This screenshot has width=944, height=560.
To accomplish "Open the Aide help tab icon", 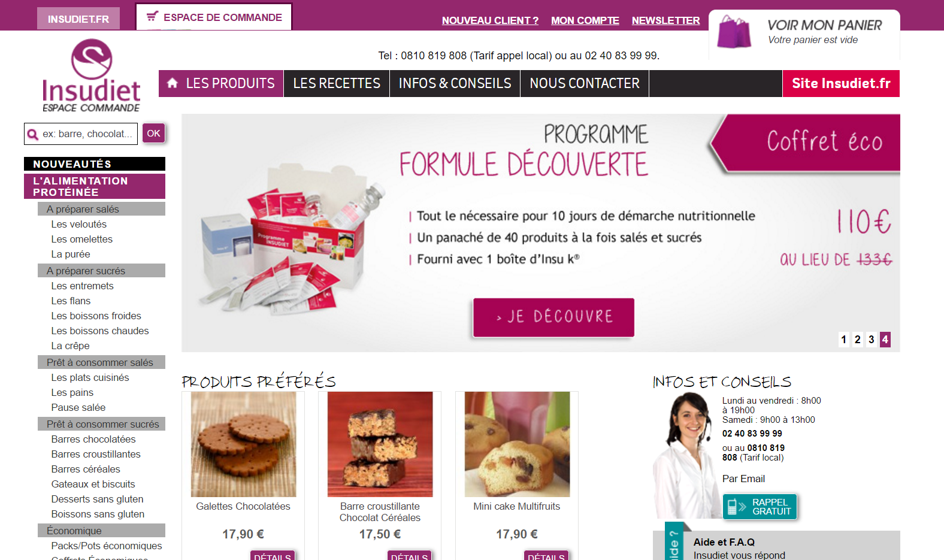I will [x=674, y=544].
